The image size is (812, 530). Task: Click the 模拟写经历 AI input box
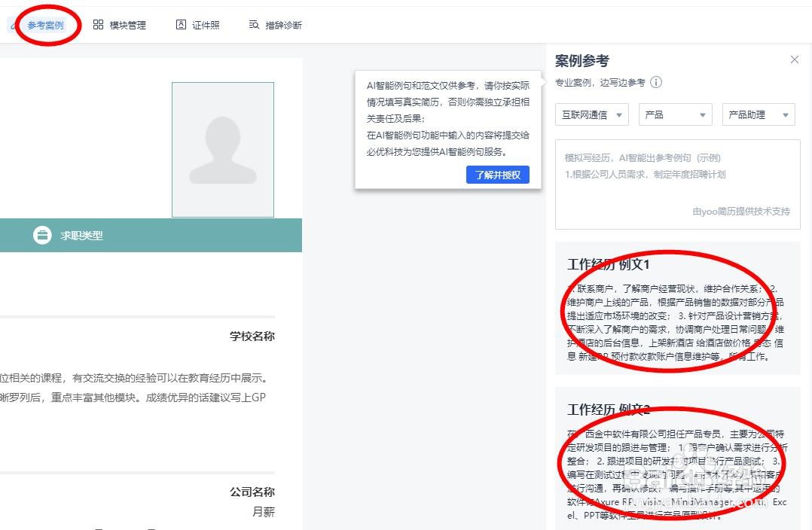pyautogui.click(x=678, y=184)
